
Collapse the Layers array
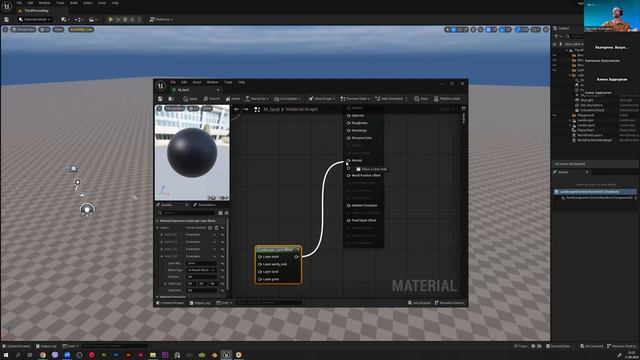158,228
